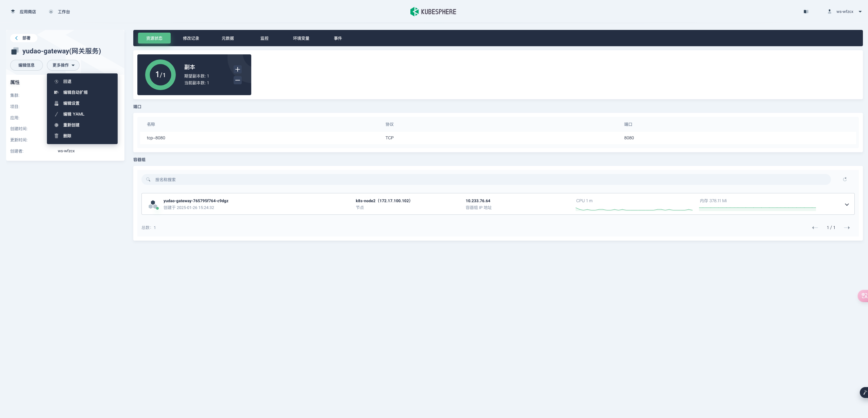Decrease replica count with minus button

pos(238,80)
